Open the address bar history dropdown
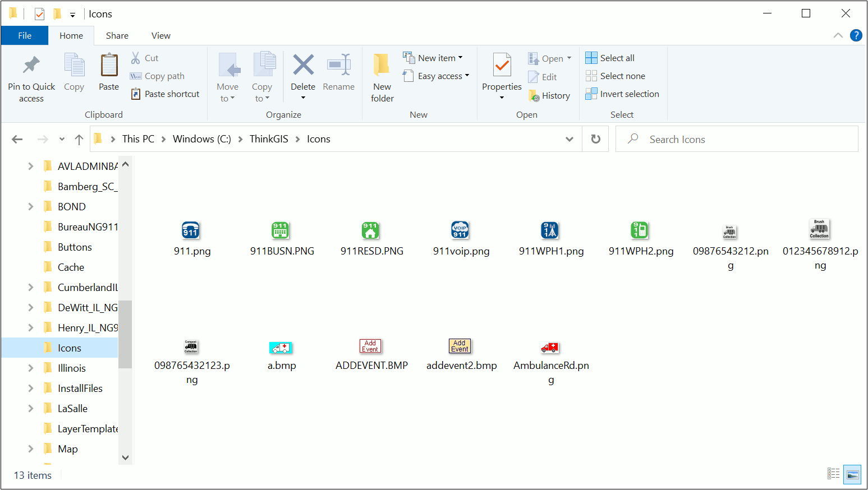This screenshot has height=490, width=868. click(x=570, y=139)
